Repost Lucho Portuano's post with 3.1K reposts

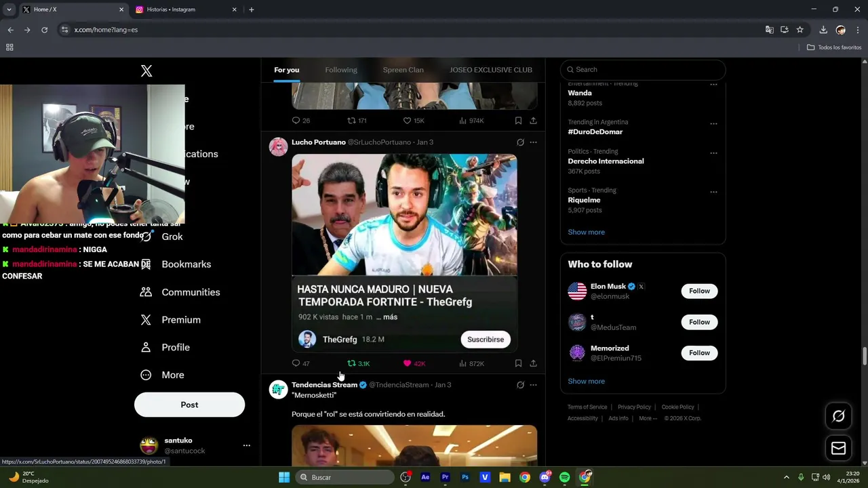click(358, 363)
